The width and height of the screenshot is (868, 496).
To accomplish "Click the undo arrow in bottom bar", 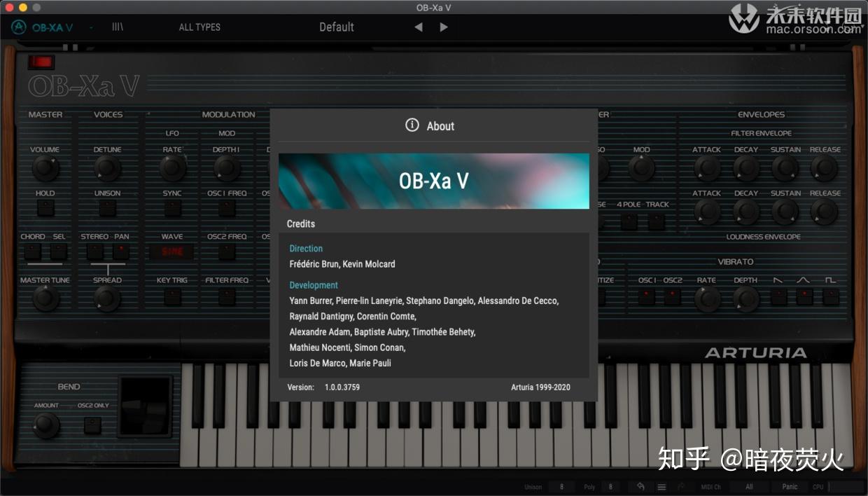I will coord(640,487).
